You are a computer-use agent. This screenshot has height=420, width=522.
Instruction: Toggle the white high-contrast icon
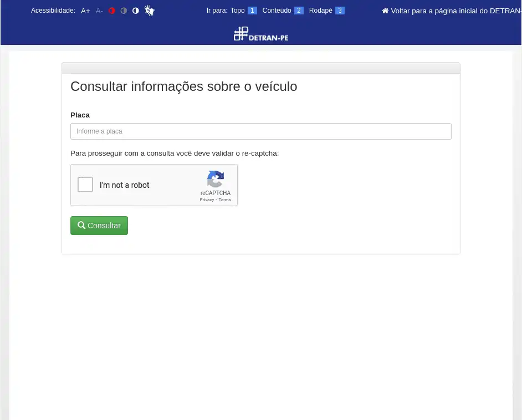(135, 11)
